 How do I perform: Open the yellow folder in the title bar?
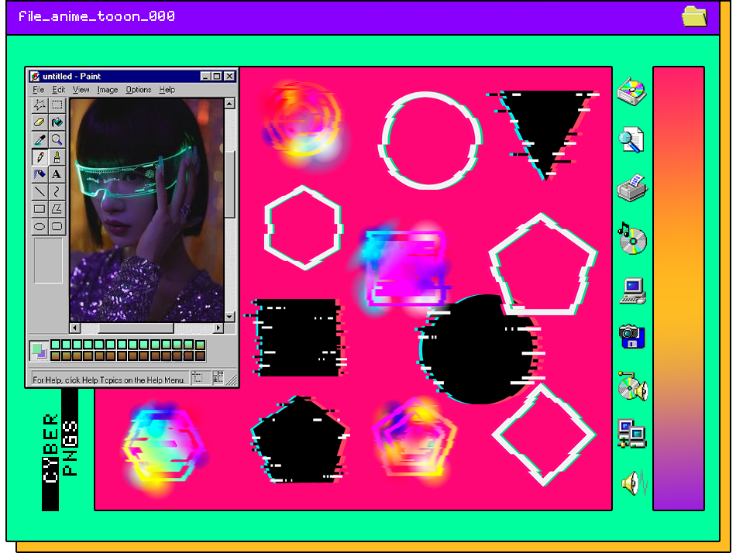(694, 16)
